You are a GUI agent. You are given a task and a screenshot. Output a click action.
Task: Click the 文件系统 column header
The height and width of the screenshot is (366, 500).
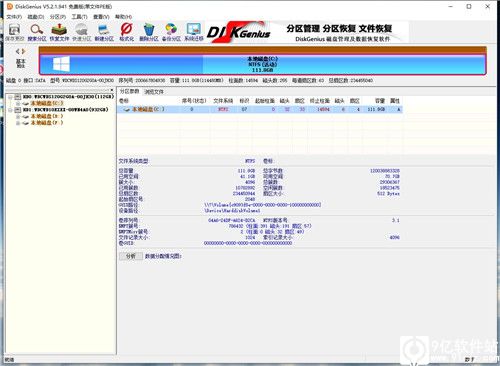(x=223, y=101)
